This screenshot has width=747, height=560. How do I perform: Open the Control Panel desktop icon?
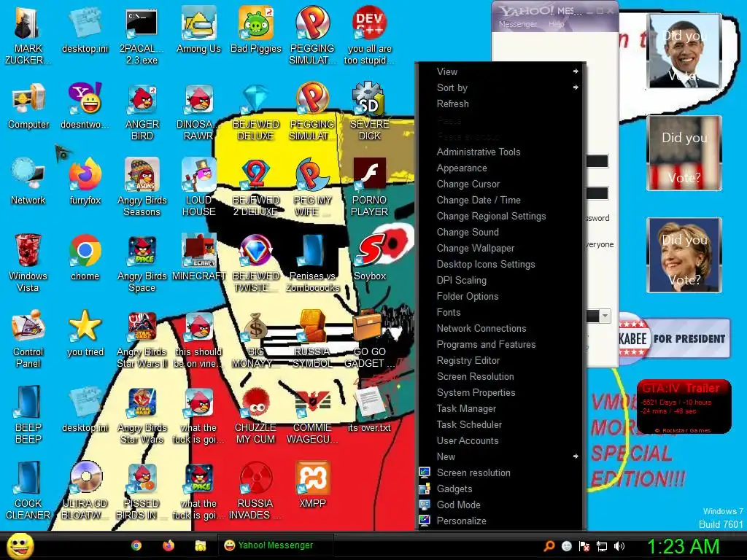coord(28,338)
